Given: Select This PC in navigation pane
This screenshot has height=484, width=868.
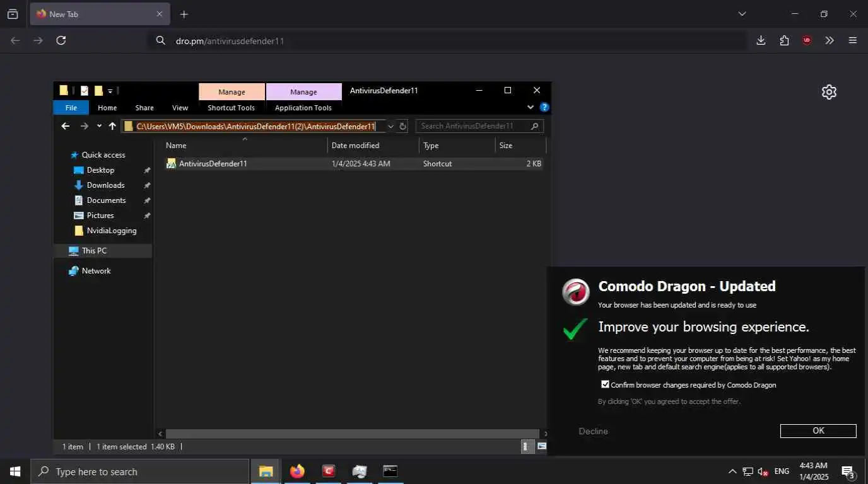Looking at the screenshot, I should [x=94, y=251].
